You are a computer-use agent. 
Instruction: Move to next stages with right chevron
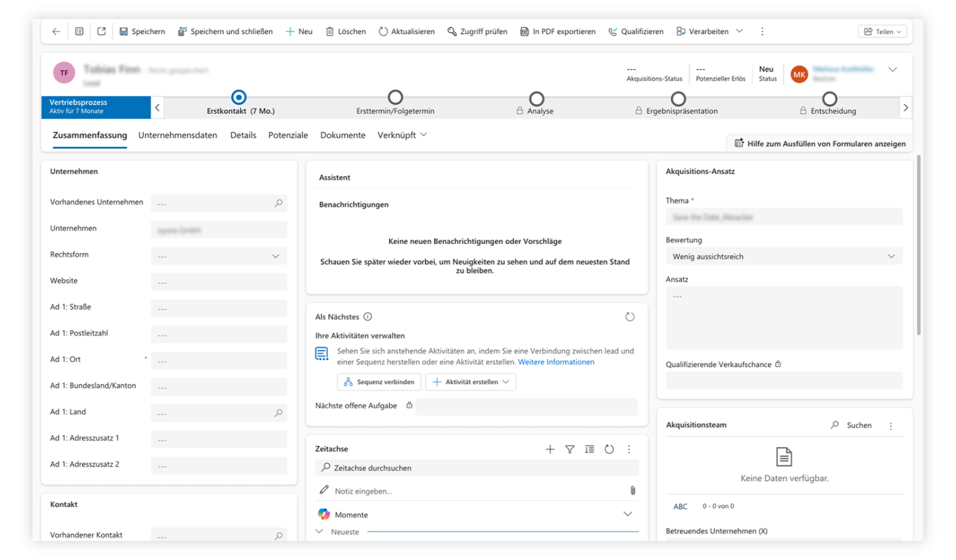click(906, 108)
